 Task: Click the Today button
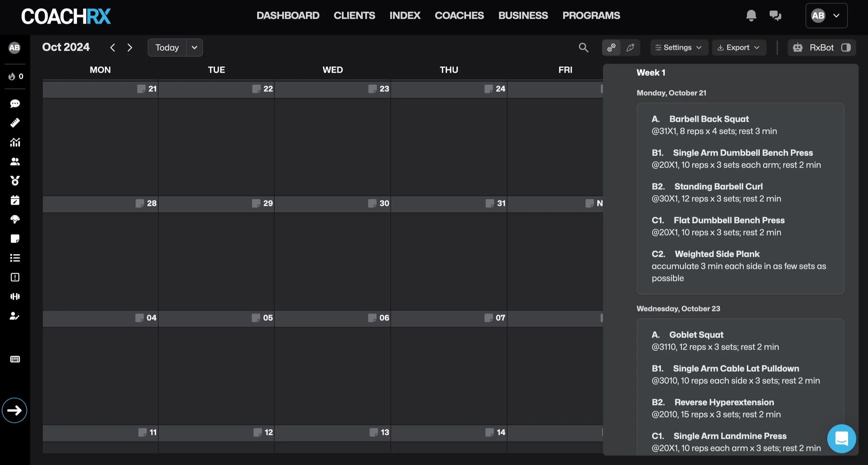point(167,48)
